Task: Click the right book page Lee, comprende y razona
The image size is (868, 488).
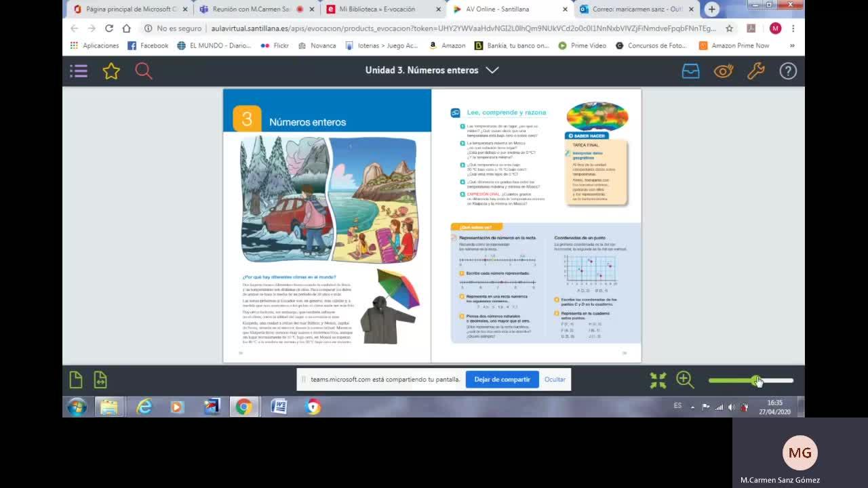Action: point(536,226)
